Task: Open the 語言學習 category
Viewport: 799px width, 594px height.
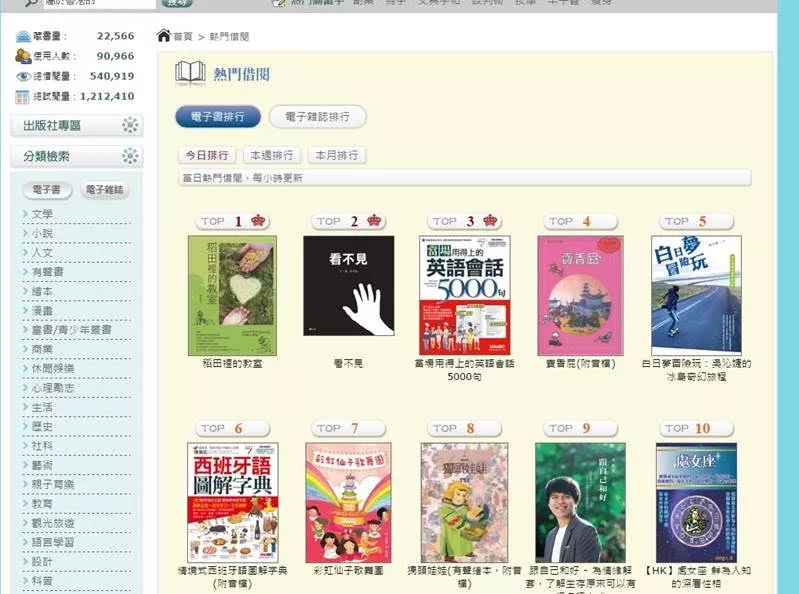Action: click(x=53, y=542)
